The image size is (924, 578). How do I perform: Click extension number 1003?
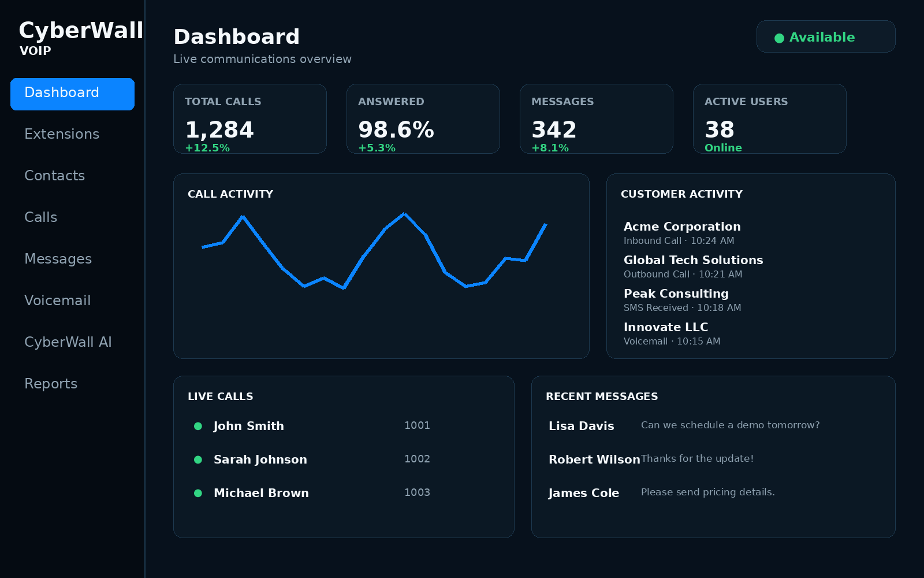(417, 492)
